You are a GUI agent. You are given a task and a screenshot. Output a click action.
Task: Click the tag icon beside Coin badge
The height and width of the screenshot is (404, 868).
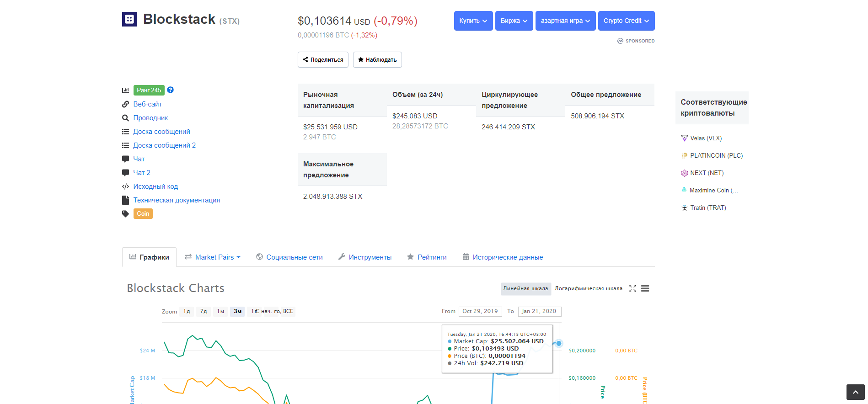[x=125, y=213]
